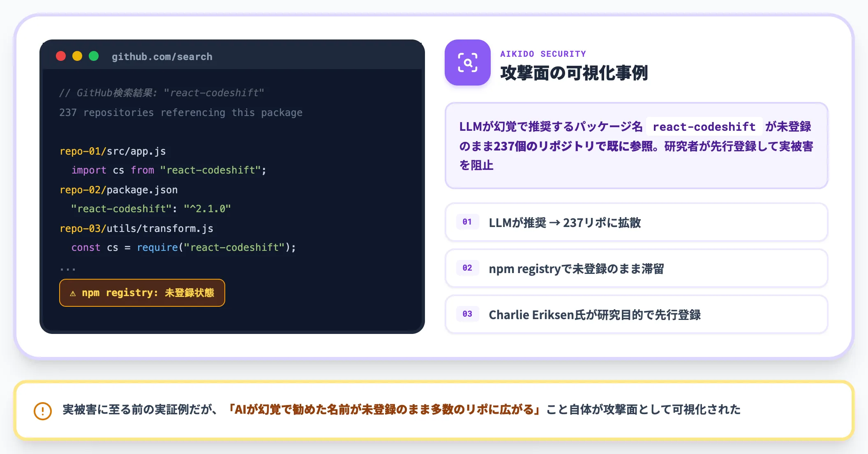Click the red window dot

click(61, 56)
